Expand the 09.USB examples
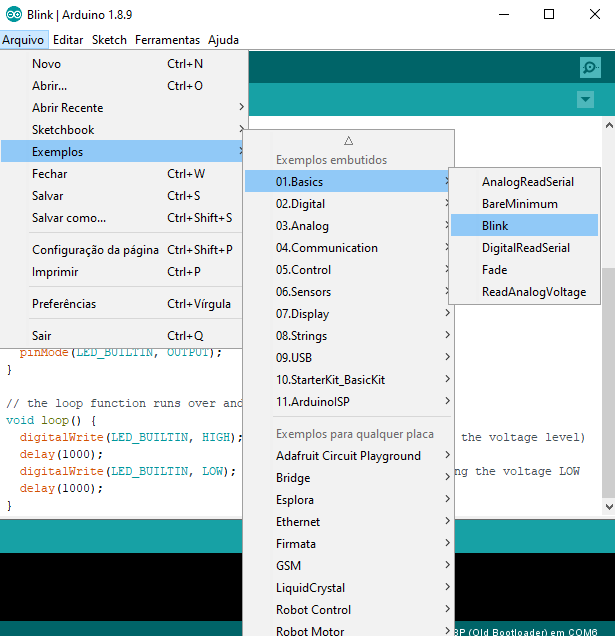 348,357
